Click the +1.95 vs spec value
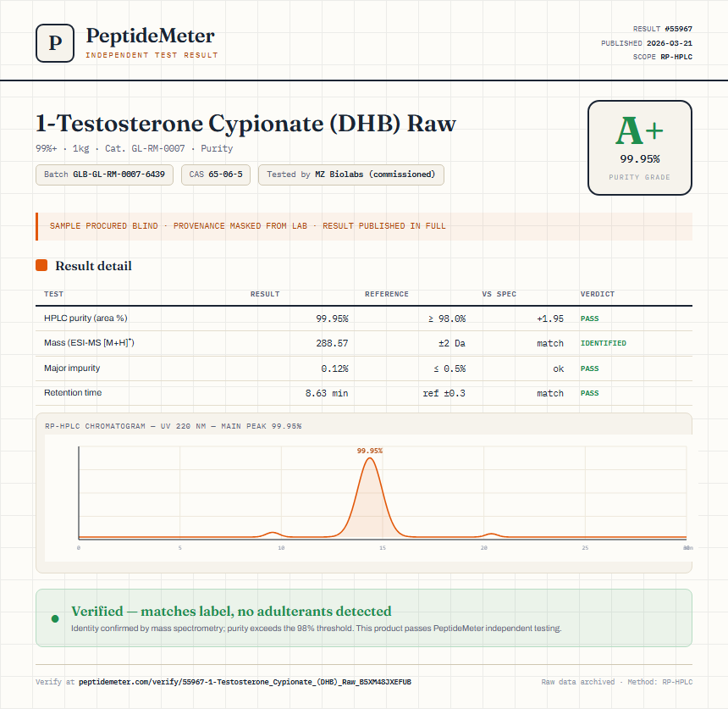Image resolution: width=728 pixels, height=709 pixels. pyautogui.click(x=550, y=318)
